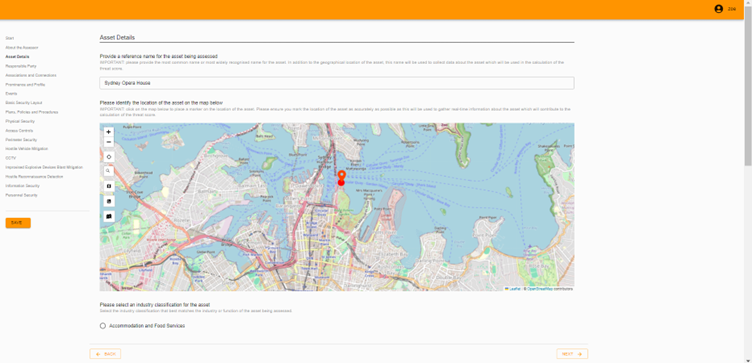Go to Start in the sidebar
The height and width of the screenshot is (363, 752).
[10, 38]
